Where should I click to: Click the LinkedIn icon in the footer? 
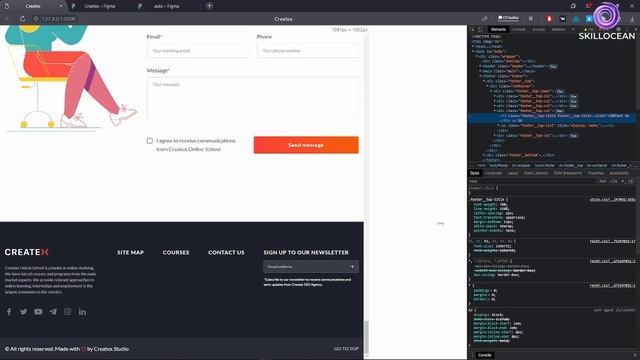pos(82,312)
